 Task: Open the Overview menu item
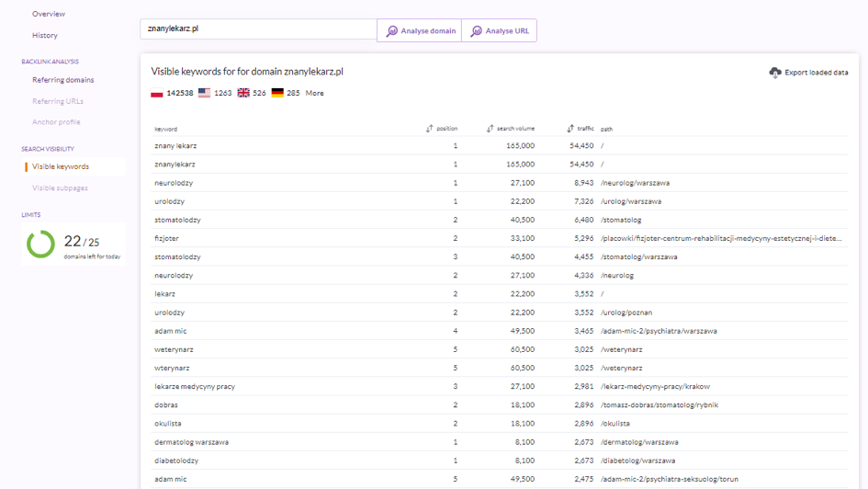coord(48,14)
